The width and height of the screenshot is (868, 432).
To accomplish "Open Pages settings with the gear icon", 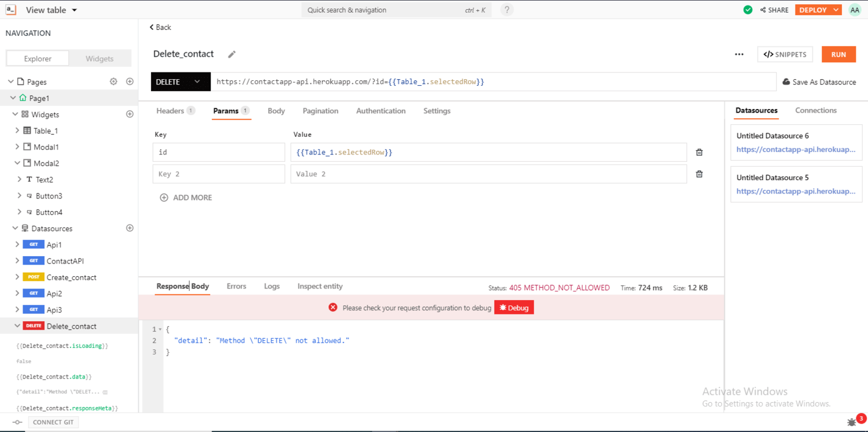I will [x=113, y=81].
